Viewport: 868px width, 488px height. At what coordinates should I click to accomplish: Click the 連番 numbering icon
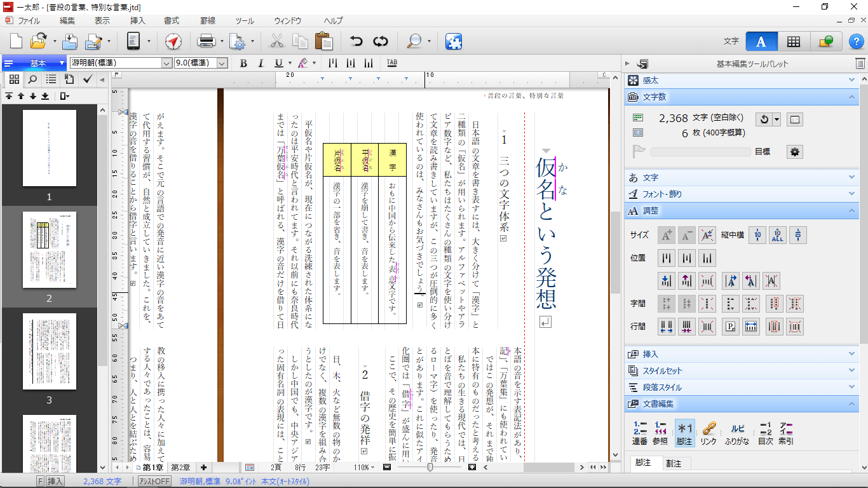click(640, 432)
